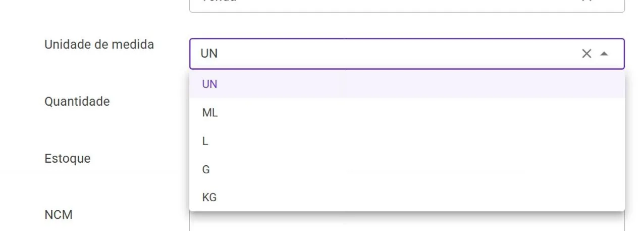This screenshot has height=231, width=644.
Task: Click the Estoque field label
Action: coord(67,159)
